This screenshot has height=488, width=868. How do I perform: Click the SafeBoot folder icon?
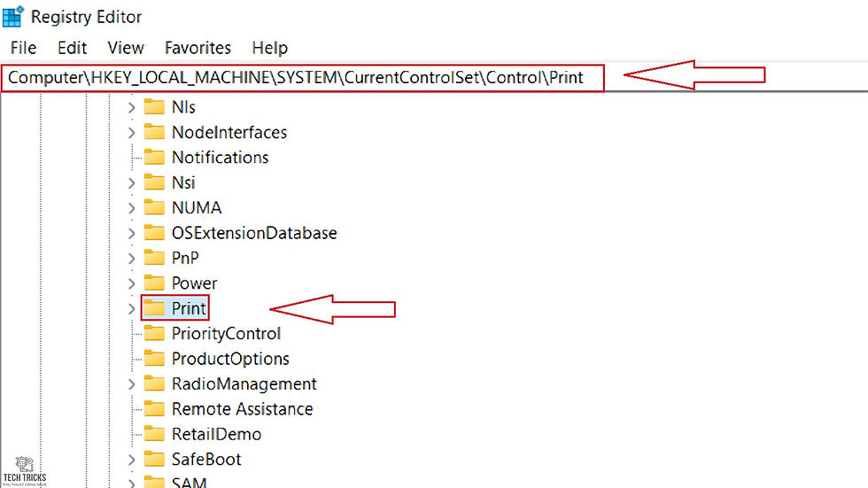tap(154, 459)
